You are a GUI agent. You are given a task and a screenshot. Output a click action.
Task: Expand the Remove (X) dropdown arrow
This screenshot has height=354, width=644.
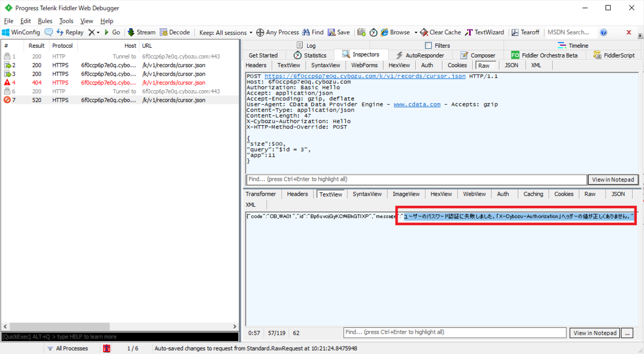98,32
